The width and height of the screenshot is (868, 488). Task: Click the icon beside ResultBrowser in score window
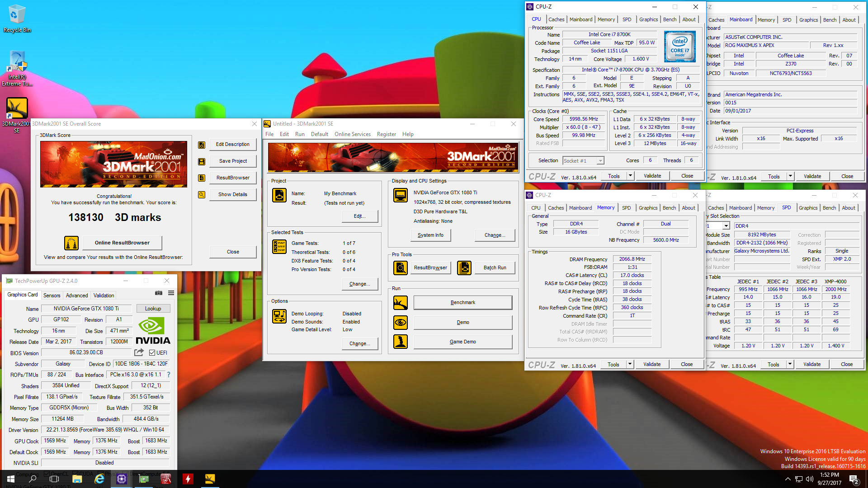pos(202,178)
